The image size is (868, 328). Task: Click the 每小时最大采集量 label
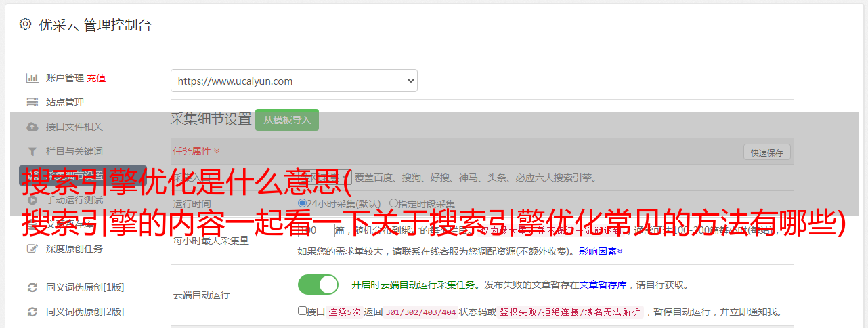pos(211,241)
